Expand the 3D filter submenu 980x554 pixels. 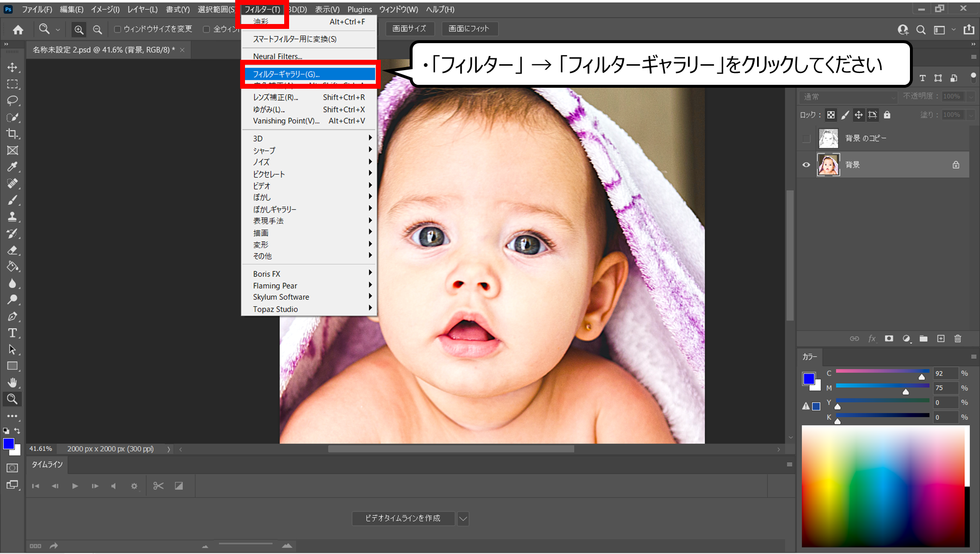click(x=309, y=138)
